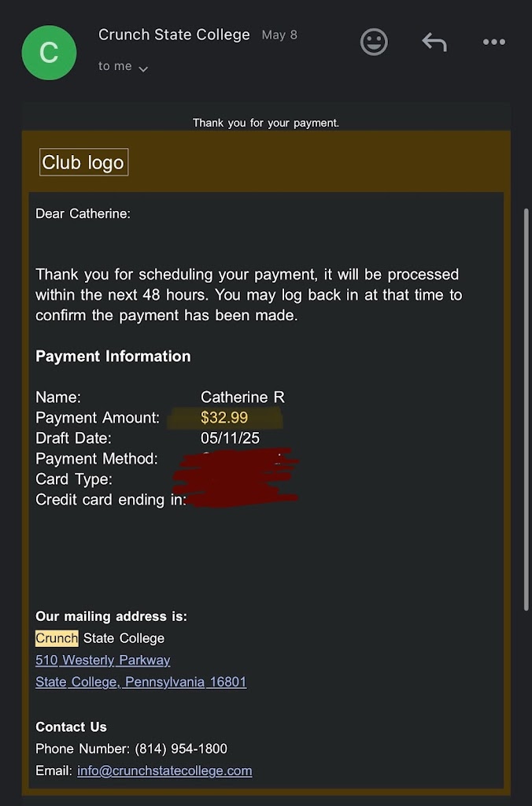Click the "Thank you for your payment." header

coord(266,123)
